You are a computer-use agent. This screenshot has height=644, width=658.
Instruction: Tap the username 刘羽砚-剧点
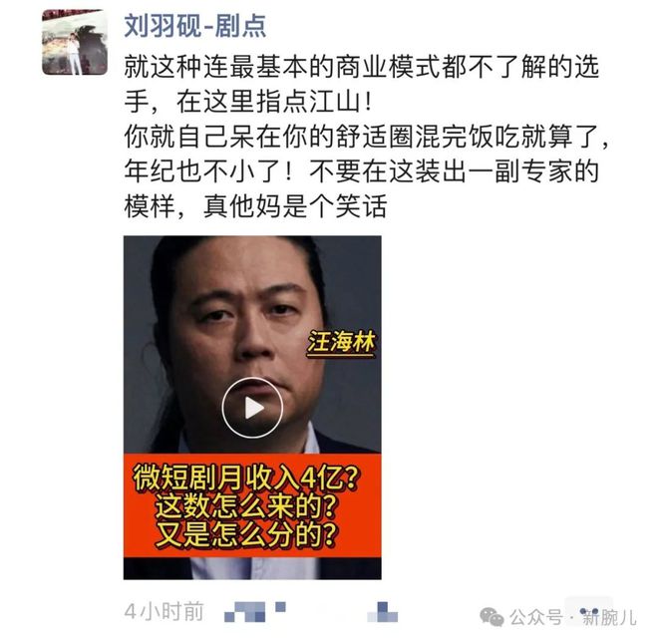(195, 26)
